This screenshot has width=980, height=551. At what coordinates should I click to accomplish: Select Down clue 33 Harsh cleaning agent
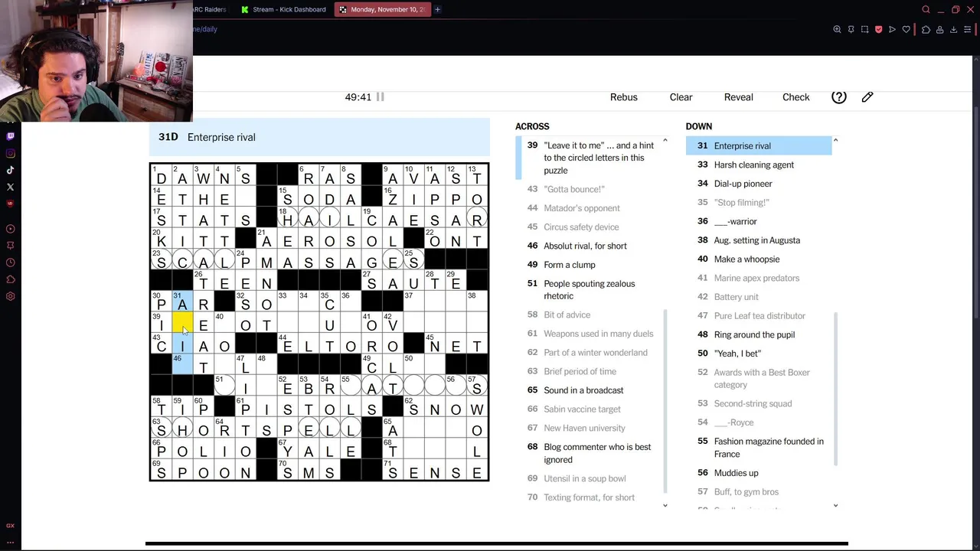click(x=759, y=165)
